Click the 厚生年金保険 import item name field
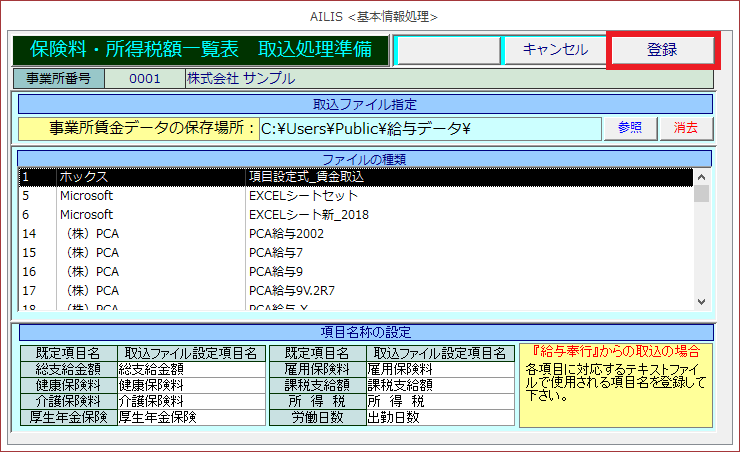Viewport: 740px width, 452px height. (191, 417)
